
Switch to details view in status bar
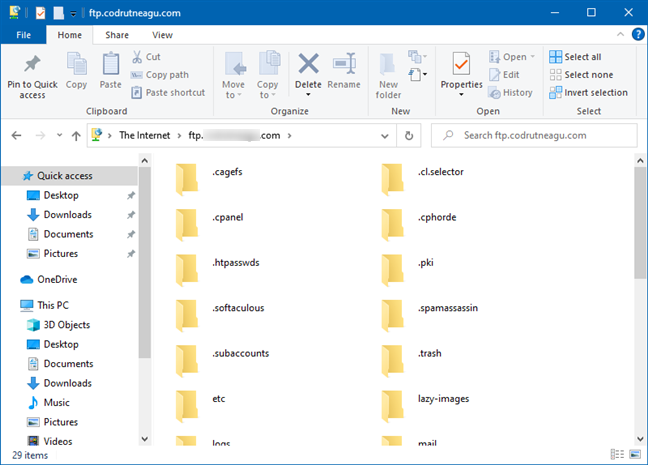pos(617,454)
